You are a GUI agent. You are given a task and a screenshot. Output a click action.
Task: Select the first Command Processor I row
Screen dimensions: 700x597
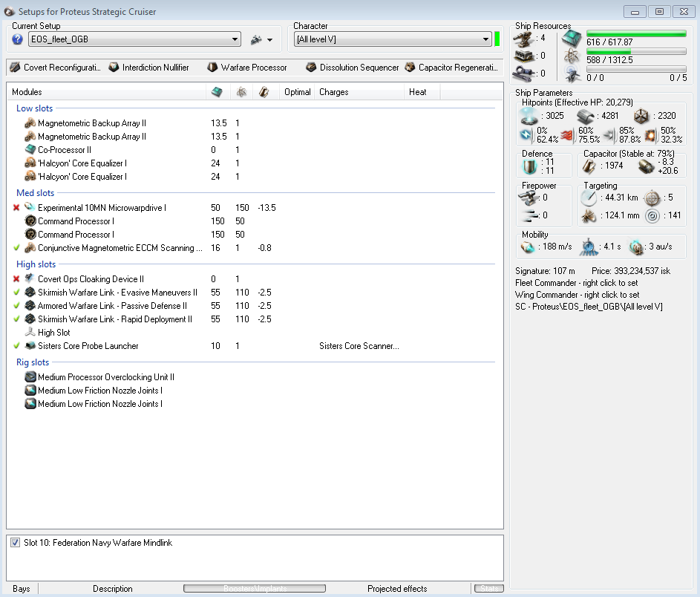[x=255, y=221]
